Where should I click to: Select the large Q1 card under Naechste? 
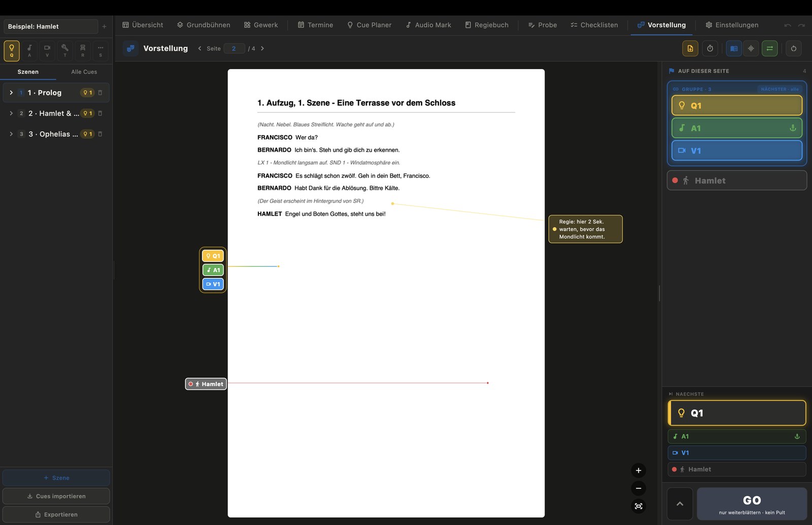pos(737,413)
